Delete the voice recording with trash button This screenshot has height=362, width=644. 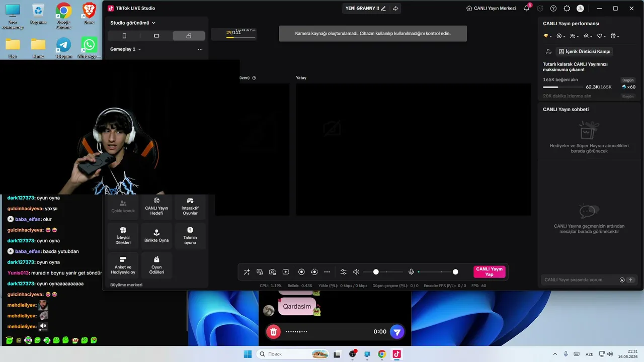(x=273, y=331)
